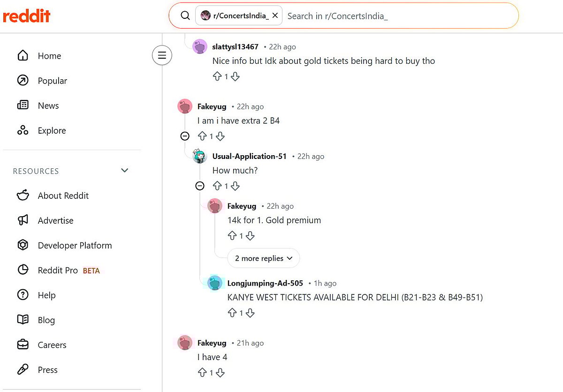Image resolution: width=563 pixels, height=392 pixels.
Task: Open the Home feed
Action: point(49,56)
